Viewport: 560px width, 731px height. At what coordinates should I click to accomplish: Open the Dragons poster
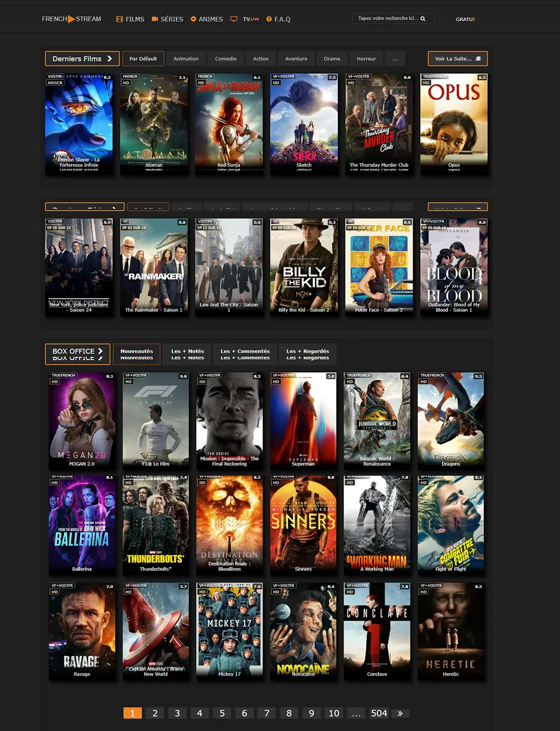pos(451,420)
